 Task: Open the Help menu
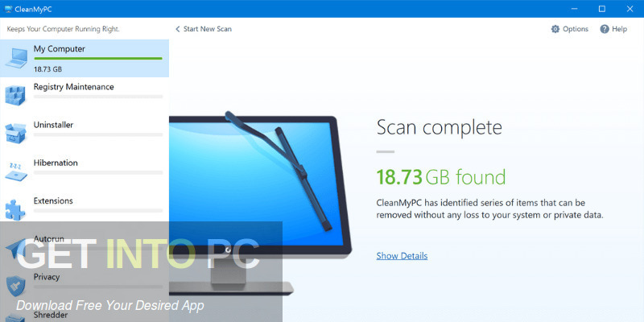[613, 29]
